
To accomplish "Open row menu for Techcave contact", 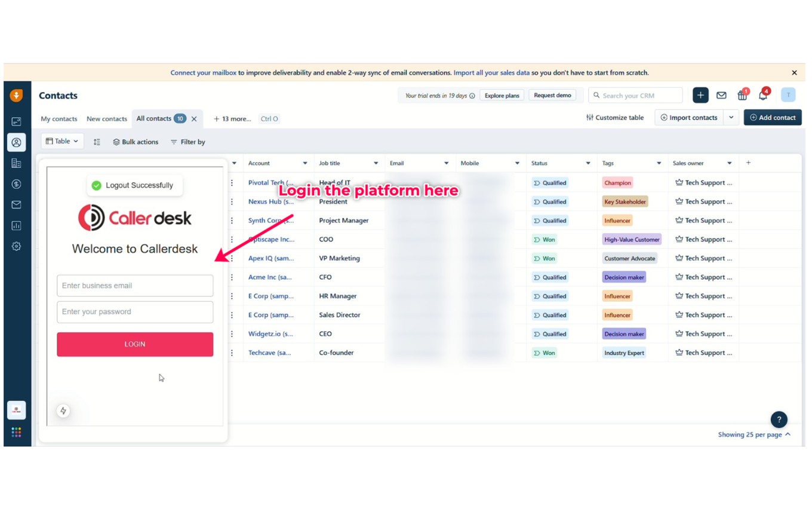I will (232, 353).
